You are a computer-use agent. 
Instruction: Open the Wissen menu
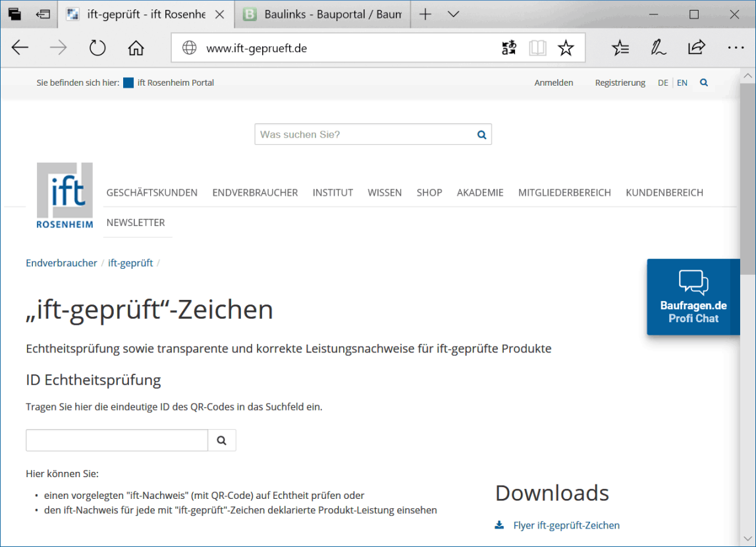(385, 192)
